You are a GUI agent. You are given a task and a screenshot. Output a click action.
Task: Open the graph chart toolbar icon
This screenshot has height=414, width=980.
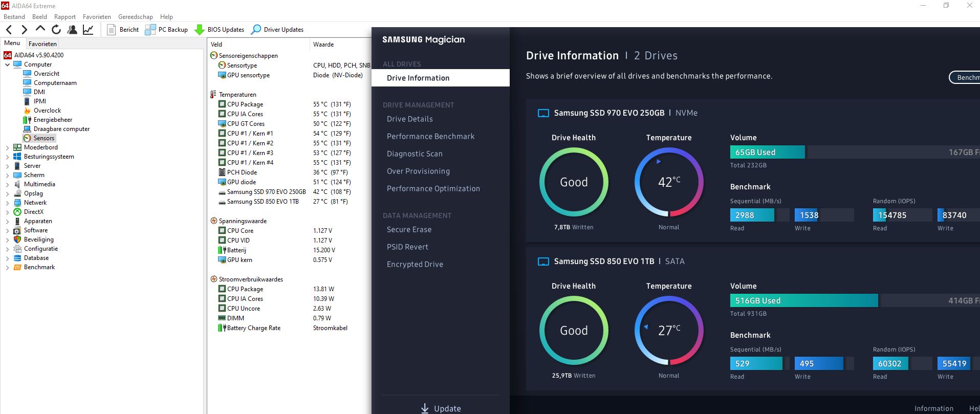(88, 30)
